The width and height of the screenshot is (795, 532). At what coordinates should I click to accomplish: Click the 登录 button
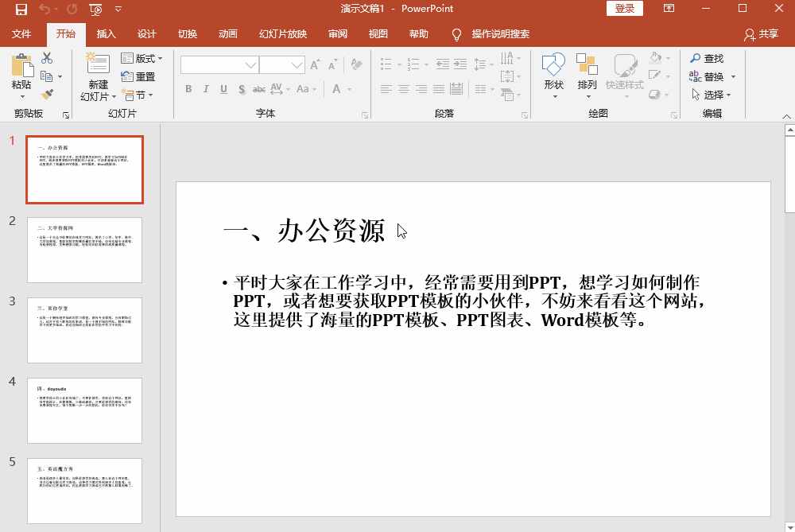625,8
